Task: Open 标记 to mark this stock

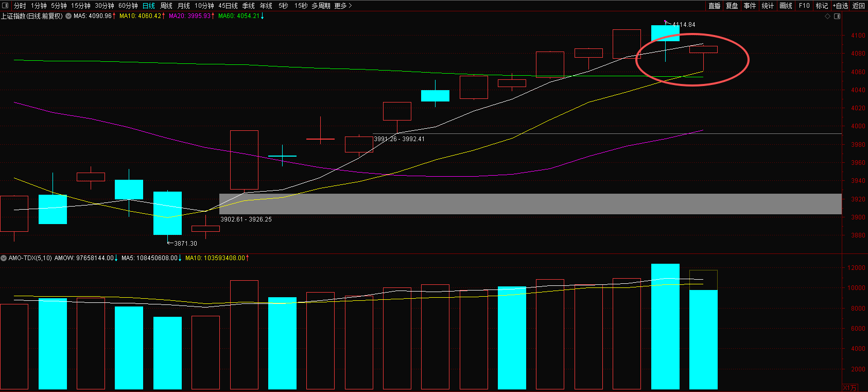Action: [822, 6]
